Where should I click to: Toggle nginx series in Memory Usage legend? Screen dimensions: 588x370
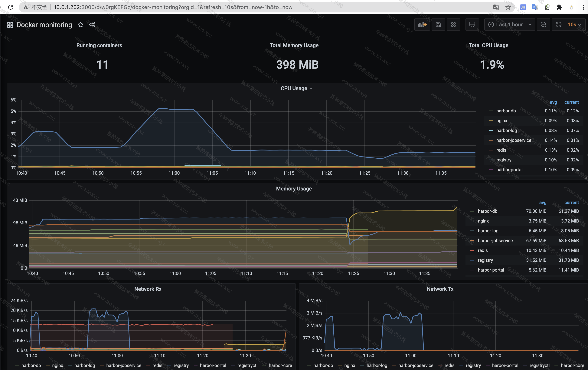point(483,221)
